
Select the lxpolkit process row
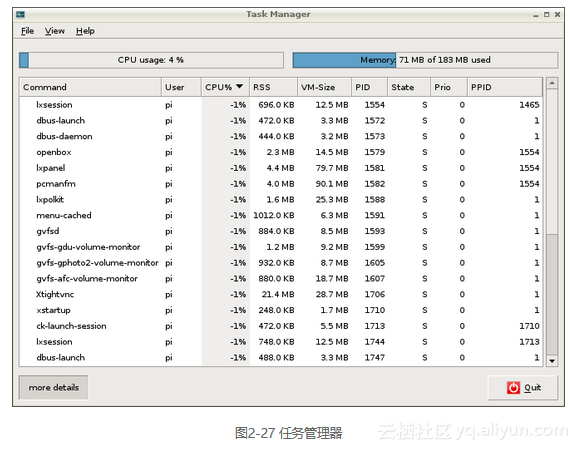281,200
